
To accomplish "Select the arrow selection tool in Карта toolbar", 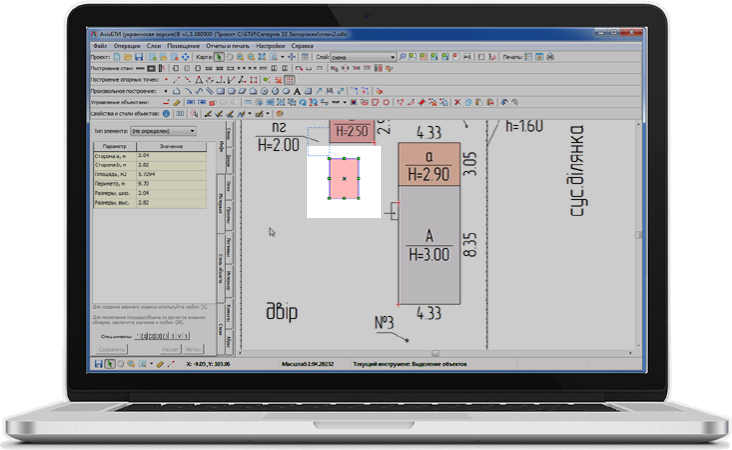I will point(219,57).
